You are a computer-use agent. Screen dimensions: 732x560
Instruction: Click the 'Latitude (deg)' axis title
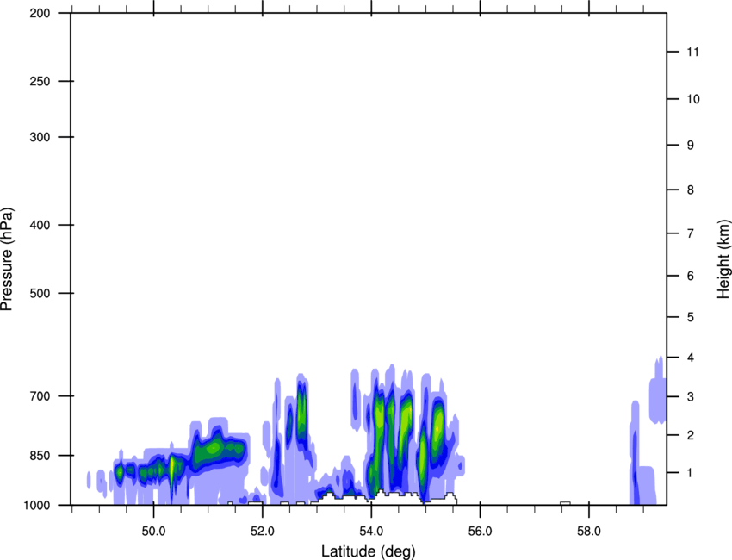point(369,551)
